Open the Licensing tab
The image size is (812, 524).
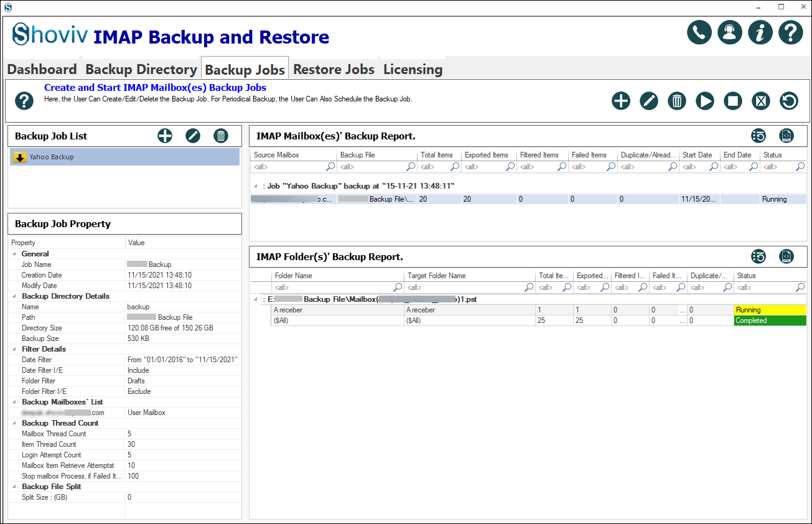[x=413, y=69]
